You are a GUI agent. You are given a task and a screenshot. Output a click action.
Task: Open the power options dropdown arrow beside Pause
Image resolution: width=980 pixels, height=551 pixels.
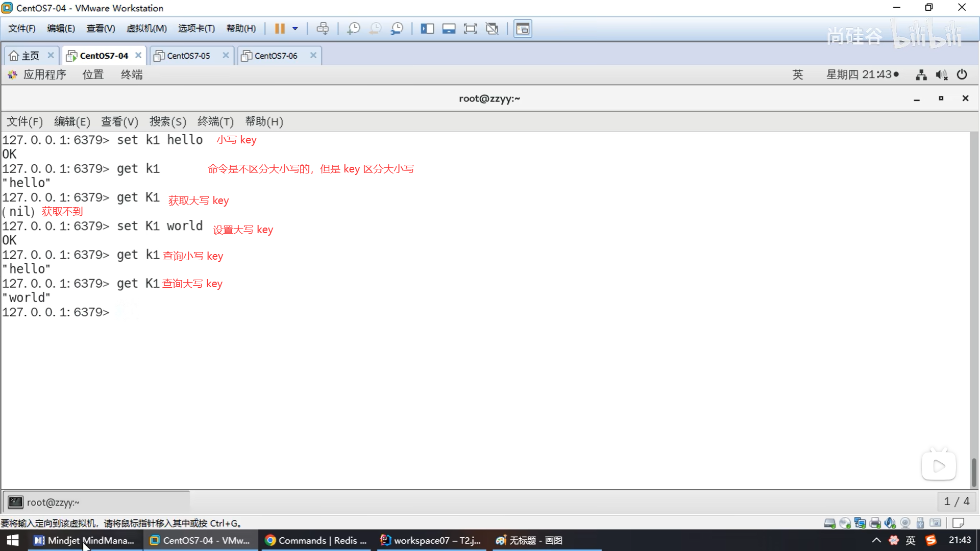(x=295, y=29)
